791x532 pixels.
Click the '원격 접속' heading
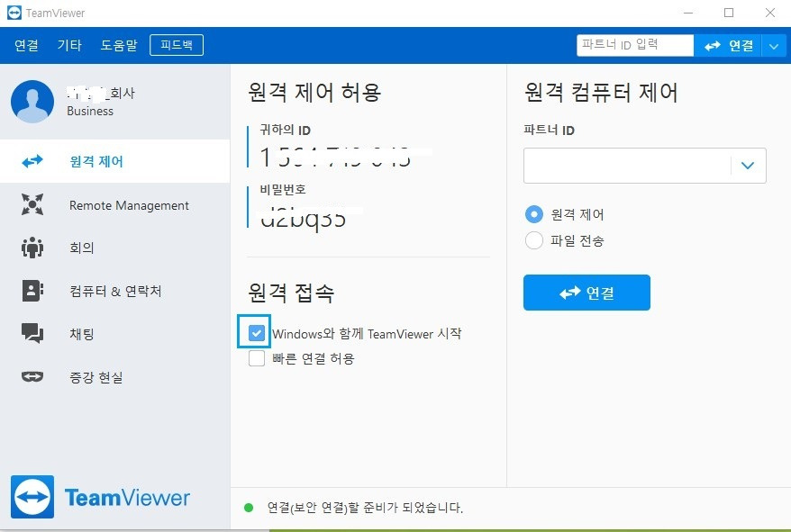(291, 293)
